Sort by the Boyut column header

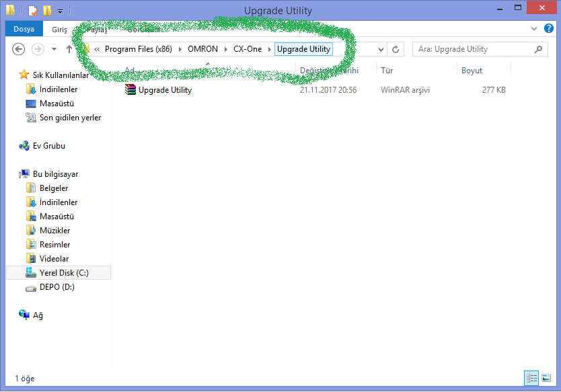[x=472, y=71]
